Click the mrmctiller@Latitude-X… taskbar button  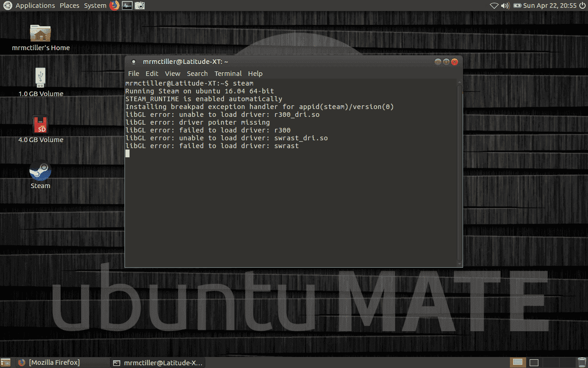point(158,362)
